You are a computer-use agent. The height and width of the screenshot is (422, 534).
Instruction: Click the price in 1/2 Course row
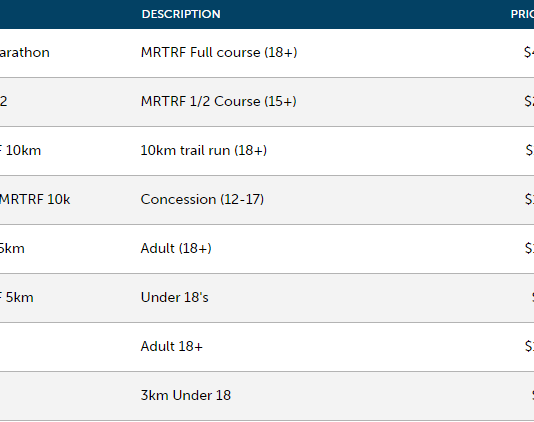(529, 101)
